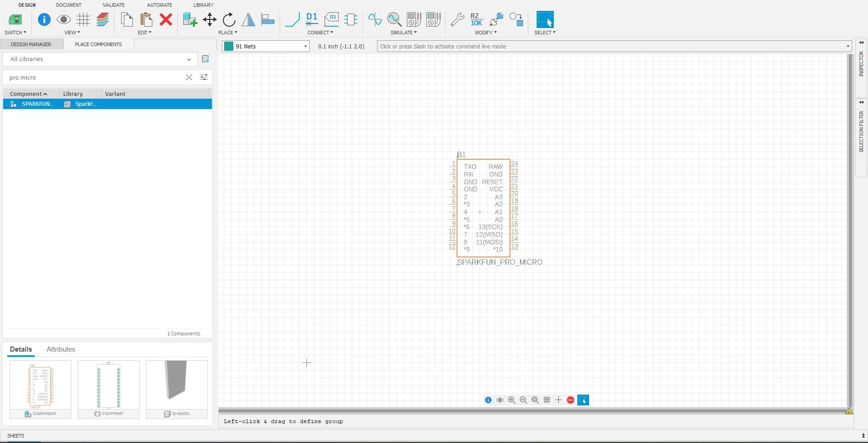Open the Place Components tab
The image size is (868, 443).
pos(98,44)
